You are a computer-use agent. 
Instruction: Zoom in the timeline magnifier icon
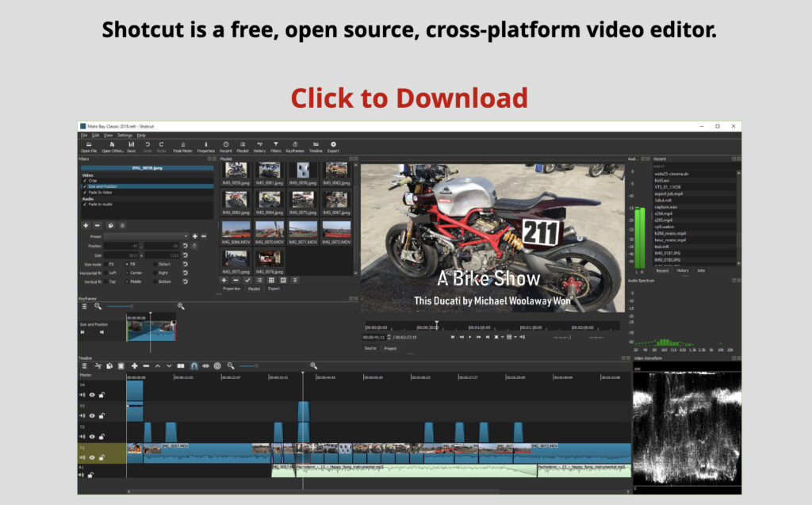313,365
